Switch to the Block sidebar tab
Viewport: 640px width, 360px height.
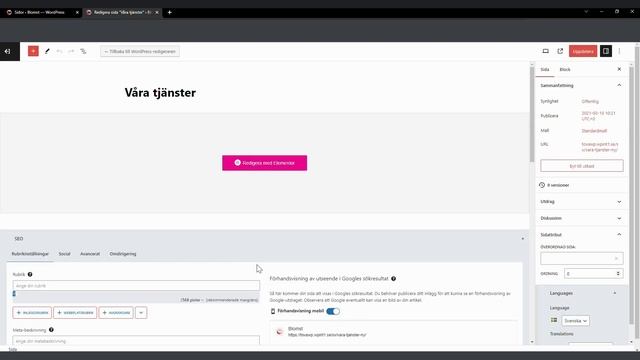click(565, 69)
